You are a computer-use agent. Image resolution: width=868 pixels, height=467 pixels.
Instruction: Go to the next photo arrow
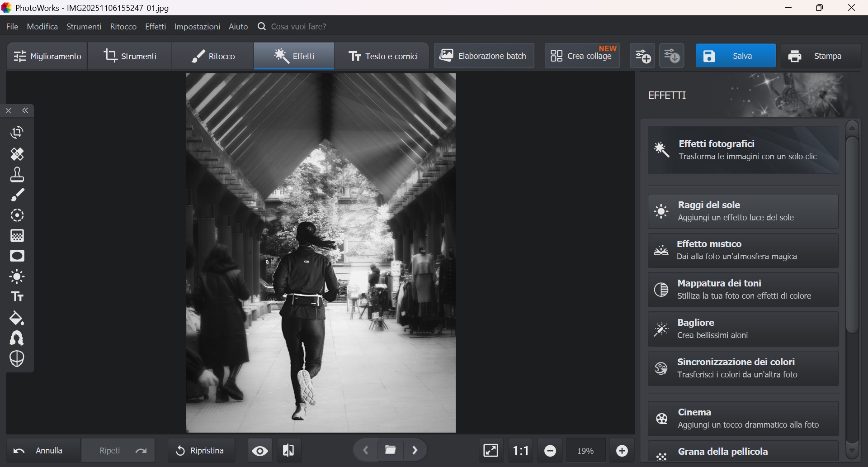(415, 450)
